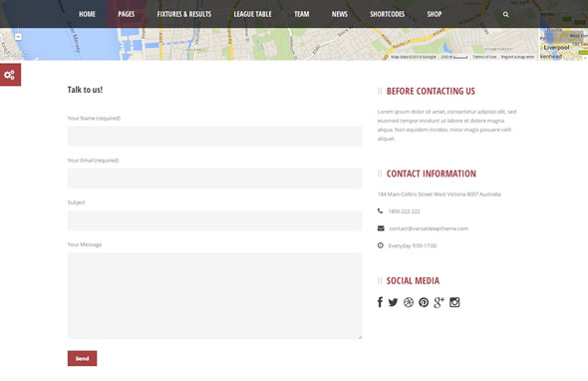
Task: Open the Dribbble social icon
Action: tap(409, 302)
